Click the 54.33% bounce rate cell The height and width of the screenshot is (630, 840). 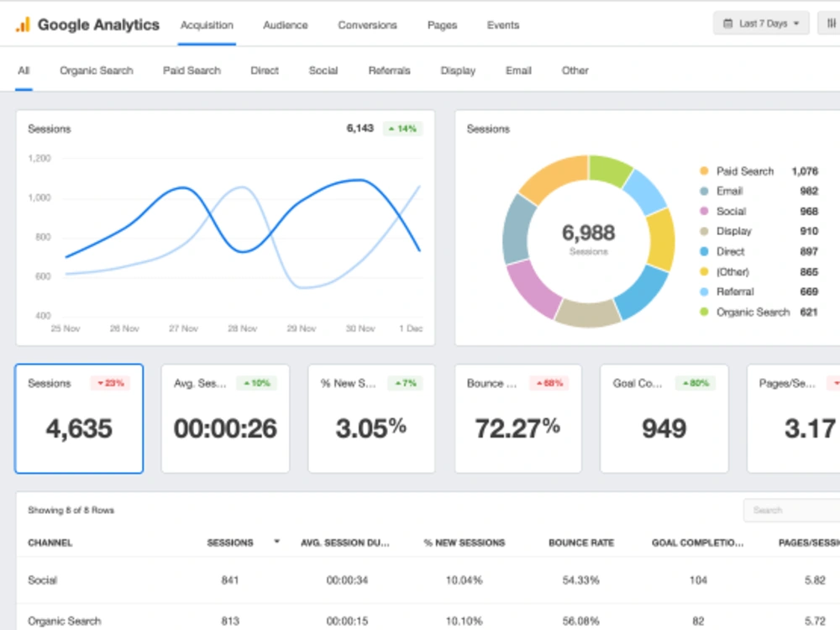pos(580,580)
